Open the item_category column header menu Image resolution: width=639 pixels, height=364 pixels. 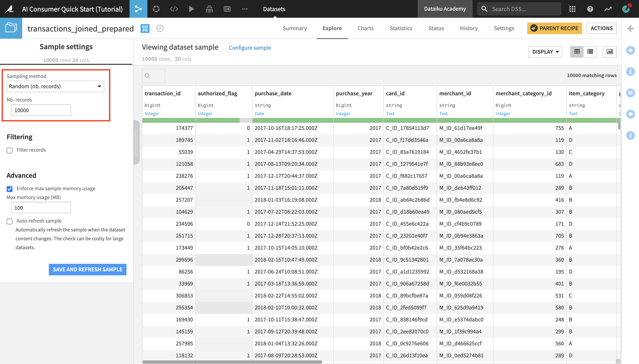(x=586, y=93)
